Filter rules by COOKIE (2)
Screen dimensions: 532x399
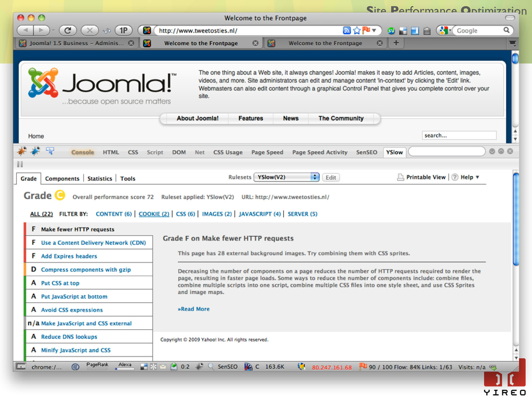[x=154, y=214]
